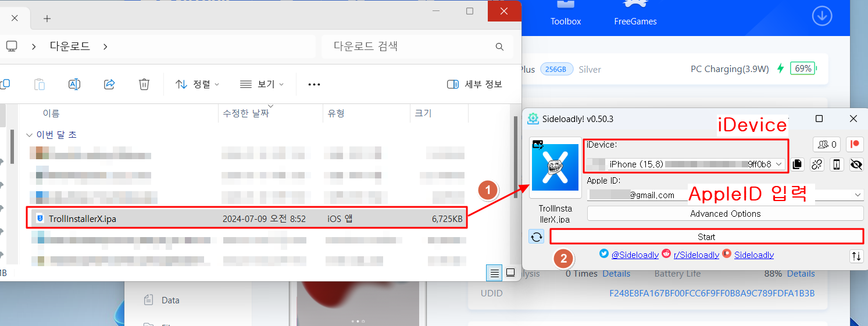Click 다운로드 in the address breadcrumb

click(x=70, y=46)
